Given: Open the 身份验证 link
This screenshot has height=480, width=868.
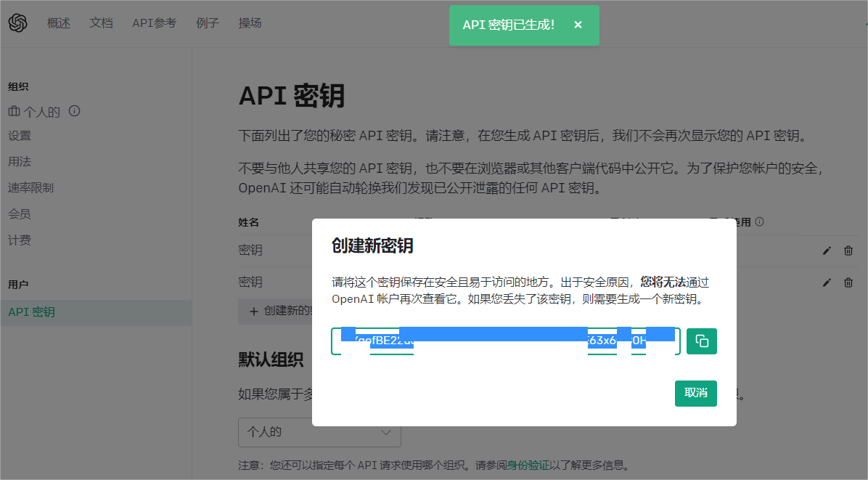Looking at the screenshot, I should (x=528, y=465).
